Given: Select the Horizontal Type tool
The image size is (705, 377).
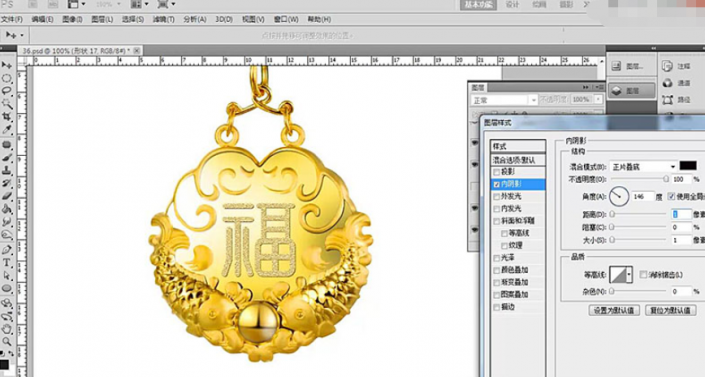Looking at the screenshot, I should [x=7, y=263].
